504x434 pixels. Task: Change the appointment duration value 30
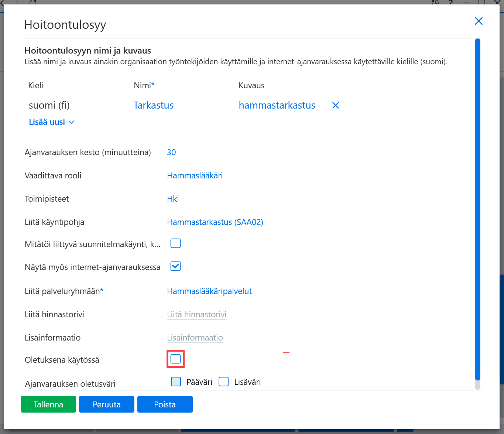click(171, 152)
